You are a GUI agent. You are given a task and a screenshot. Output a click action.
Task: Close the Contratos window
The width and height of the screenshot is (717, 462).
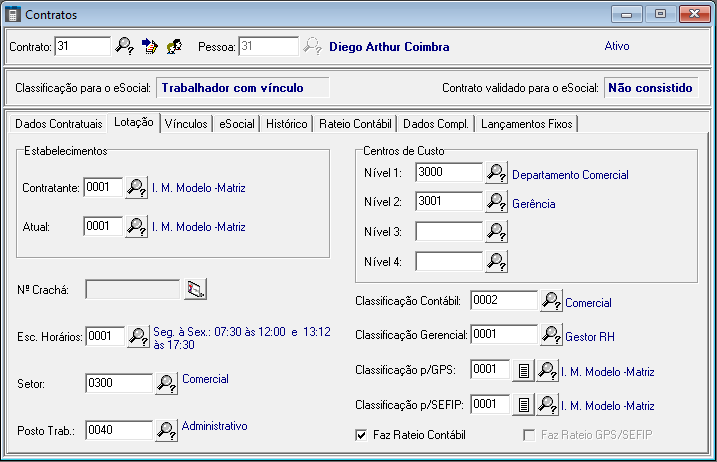point(694,14)
